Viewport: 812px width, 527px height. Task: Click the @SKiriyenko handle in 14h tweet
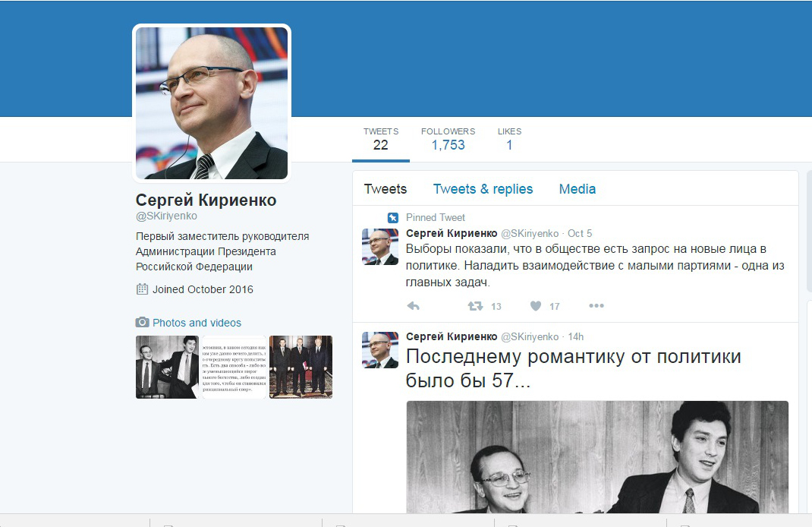[530, 337]
